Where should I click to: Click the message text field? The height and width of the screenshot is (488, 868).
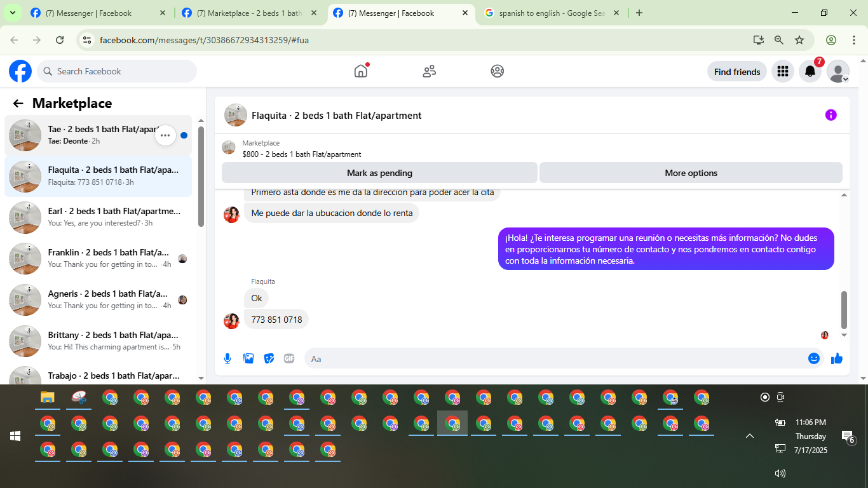tap(556, 358)
